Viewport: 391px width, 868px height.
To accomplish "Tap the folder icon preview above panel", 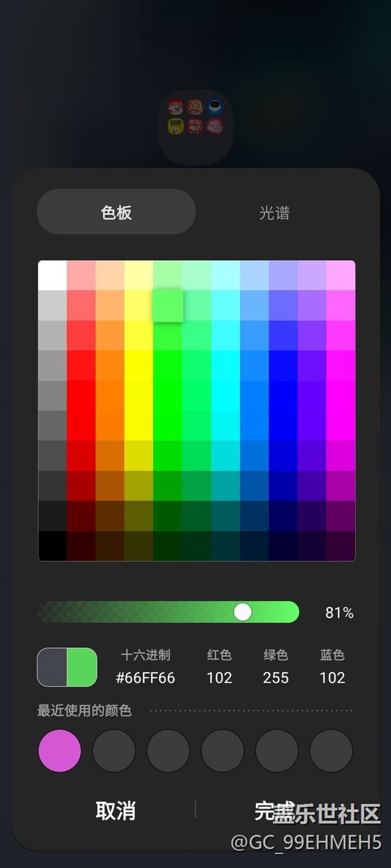I will (195, 126).
